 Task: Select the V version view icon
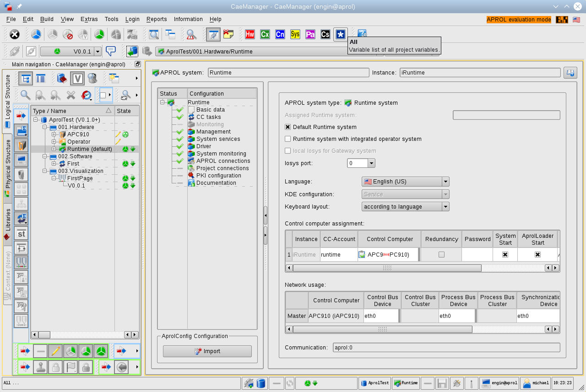pyautogui.click(x=77, y=79)
